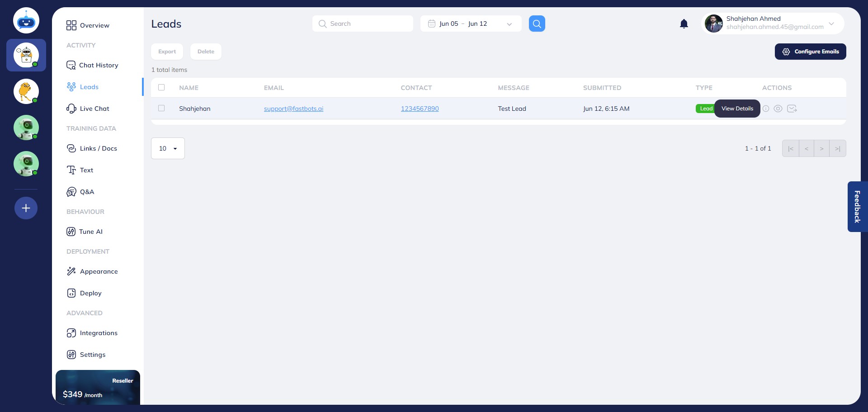Open the Integrations advanced icon
The width and height of the screenshot is (868, 412).
(x=71, y=333)
